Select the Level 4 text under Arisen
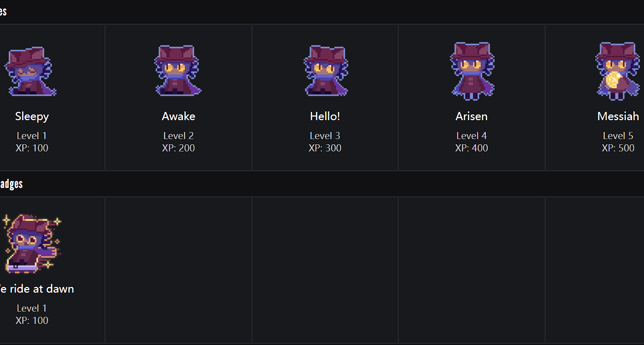The image size is (644, 345). [x=471, y=136]
